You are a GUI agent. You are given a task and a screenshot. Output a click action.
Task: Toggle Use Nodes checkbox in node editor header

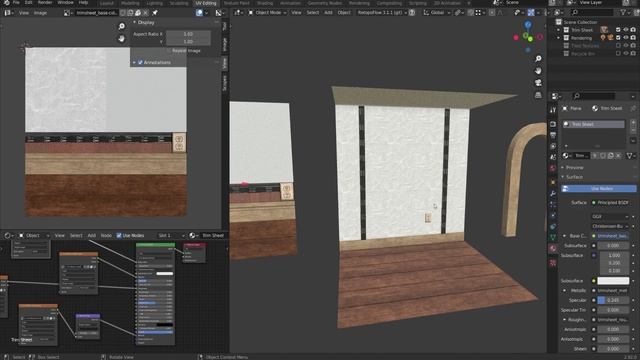click(119, 236)
